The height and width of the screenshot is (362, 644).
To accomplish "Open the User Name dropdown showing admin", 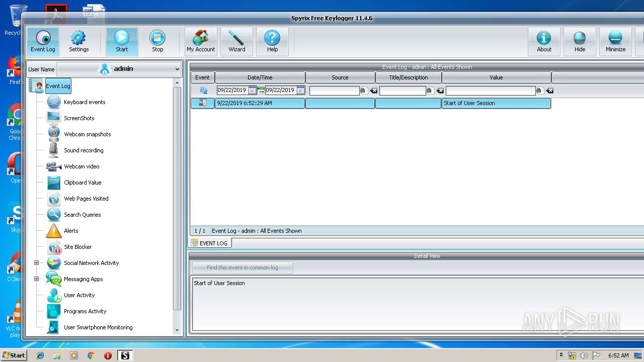I will click(x=119, y=69).
